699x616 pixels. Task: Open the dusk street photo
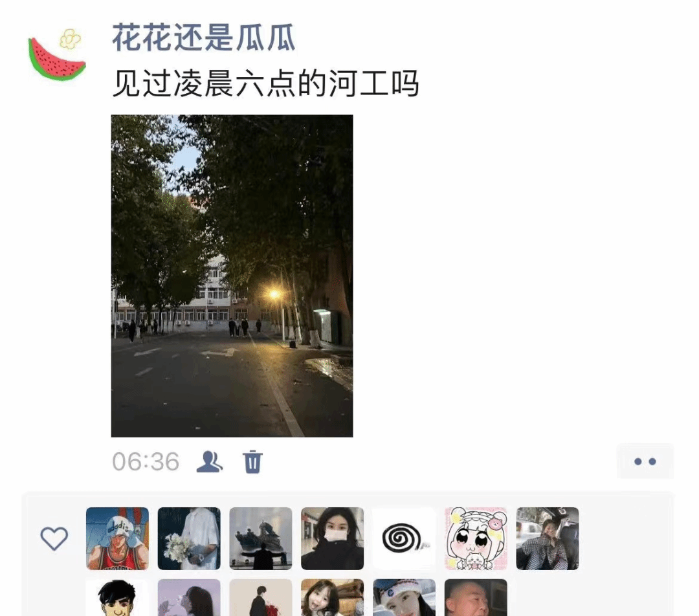[232, 276]
